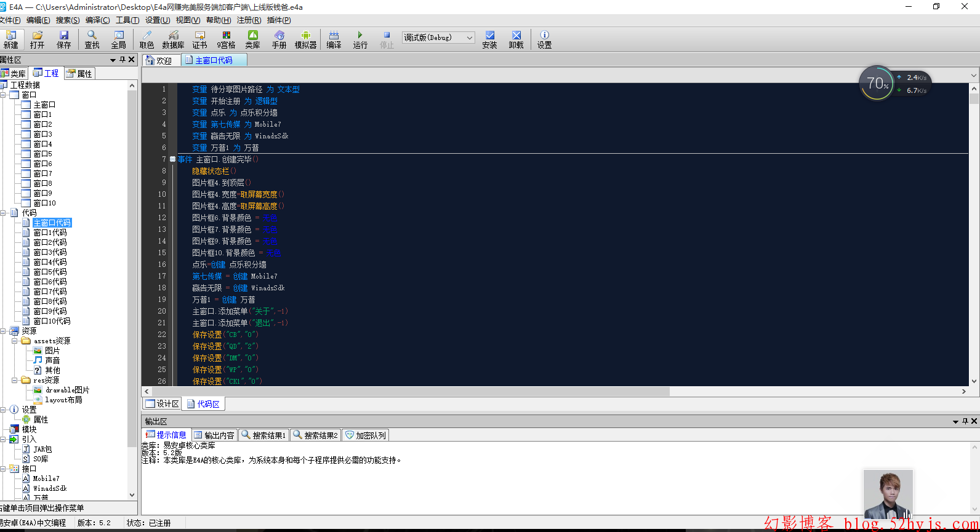The height and width of the screenshot is (532, 980).
Task: Click the 新建 (New) toolbar icon
Action: (11, 39)
